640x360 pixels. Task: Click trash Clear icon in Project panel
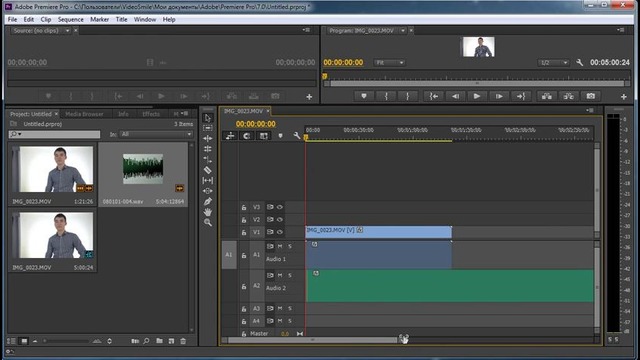click(x=183, y=341)
